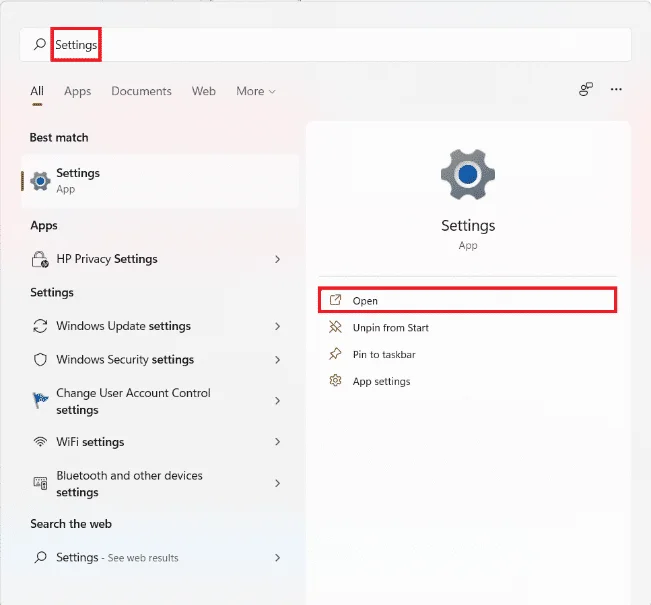
Task: Switch to the Apps filter tab
Action: click(x=78, y=91)
